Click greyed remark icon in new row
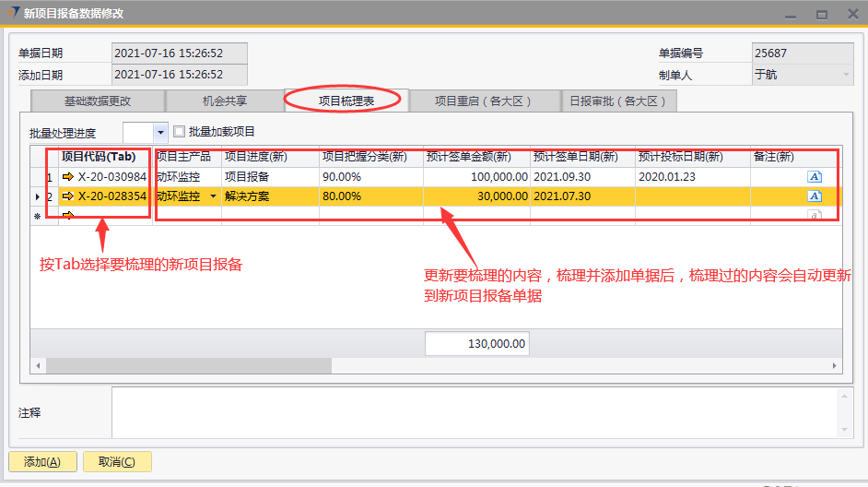Screen dimensions: 868x487 coord(814,216)
